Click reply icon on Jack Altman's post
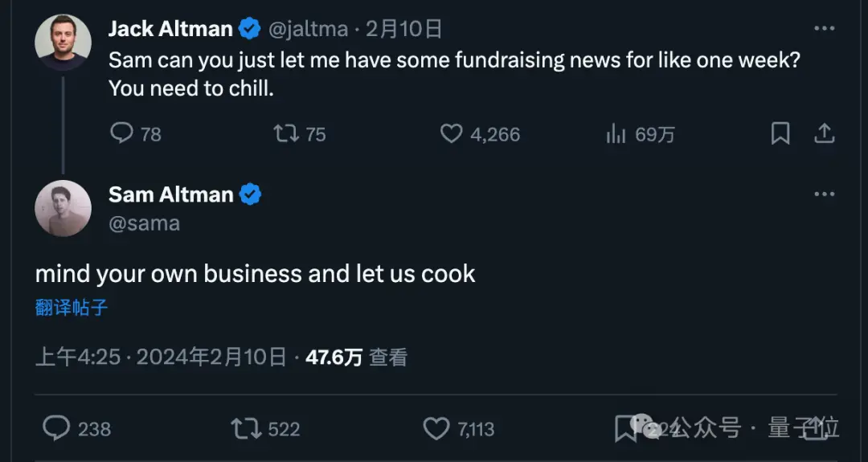 [122, 133]
